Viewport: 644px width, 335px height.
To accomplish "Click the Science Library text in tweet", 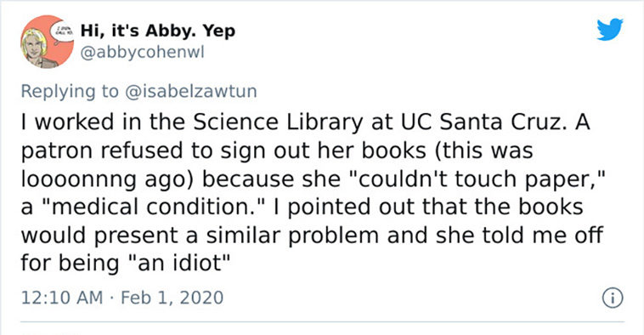I will point(275,122).
